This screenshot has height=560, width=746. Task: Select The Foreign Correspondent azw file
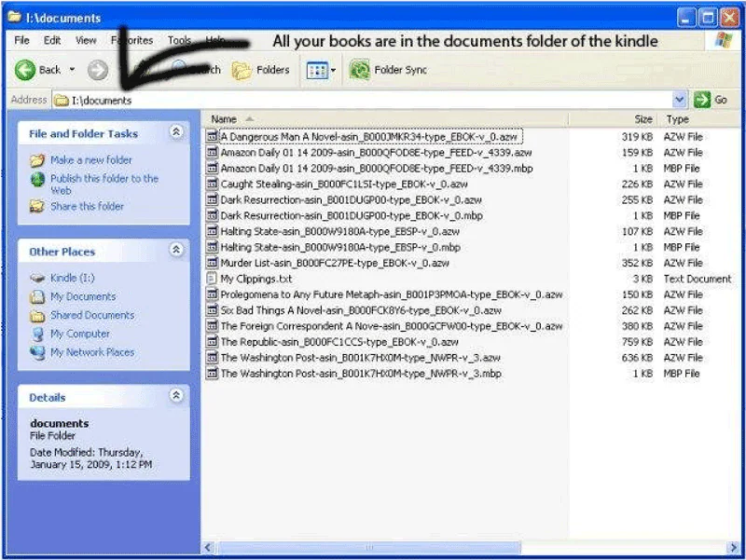point(391,326)
